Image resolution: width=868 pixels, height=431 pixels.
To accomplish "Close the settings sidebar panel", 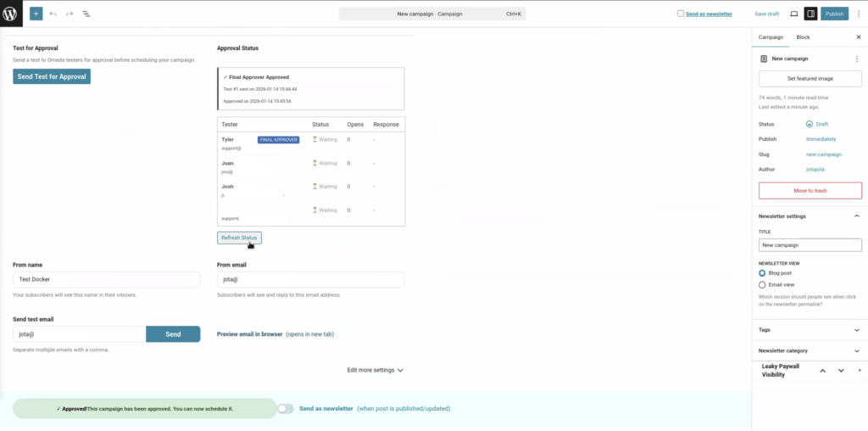I will point(857,37).
